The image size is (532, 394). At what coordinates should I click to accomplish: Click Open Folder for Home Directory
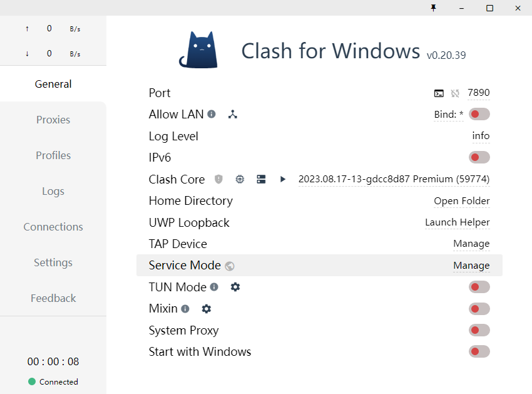[x=461, y=201]
